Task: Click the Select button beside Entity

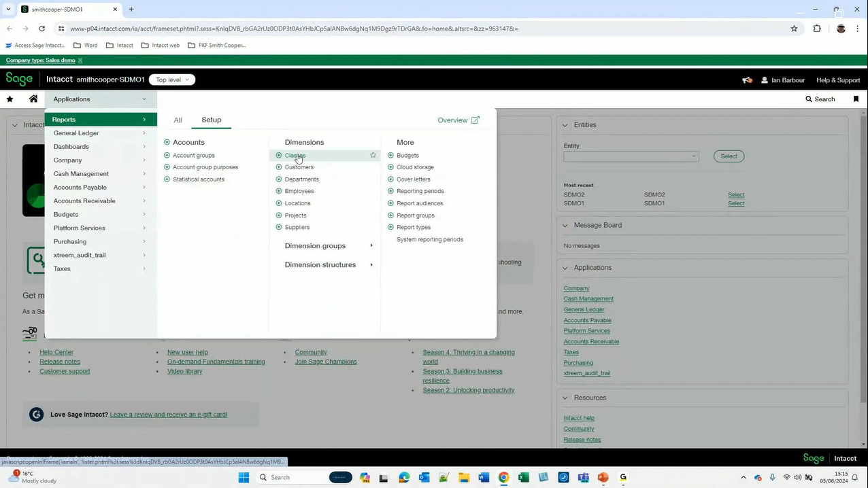Action: click(x=729, y=156)
